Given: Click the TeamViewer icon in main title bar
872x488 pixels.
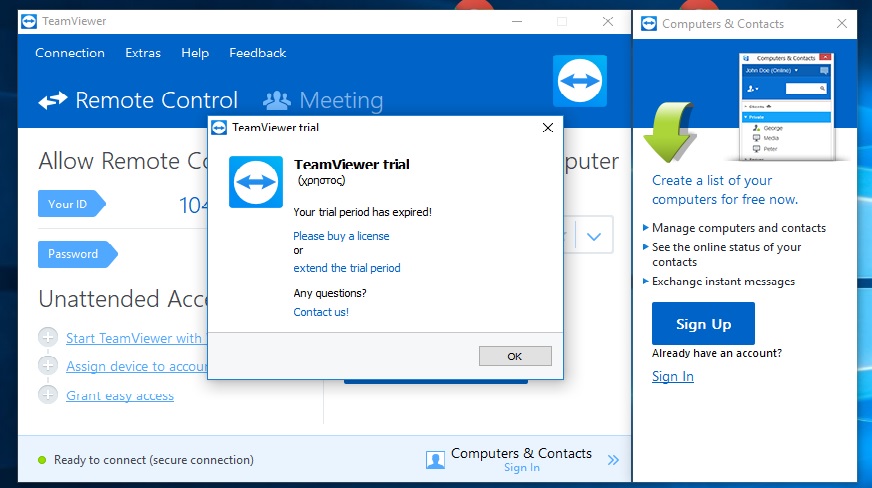Looking at the screenshot, I should tap(29, 22).
